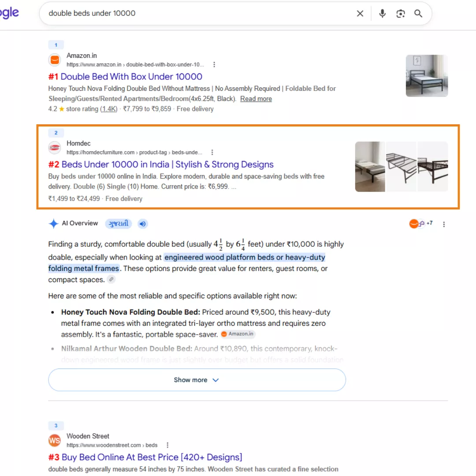Image resolution: width=476 pixels, height=476 pixels.
Task: Click the 1.4K store rating link
Action: click(109, 109)
